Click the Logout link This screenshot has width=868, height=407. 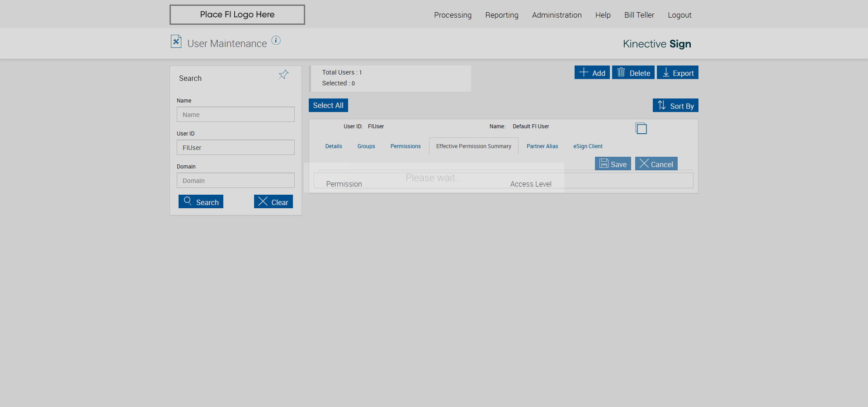(679, 15)
